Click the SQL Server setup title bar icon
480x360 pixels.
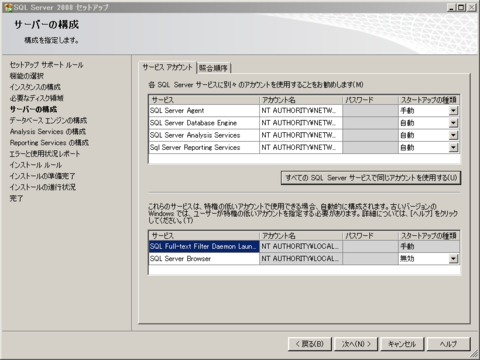(9, 7)
